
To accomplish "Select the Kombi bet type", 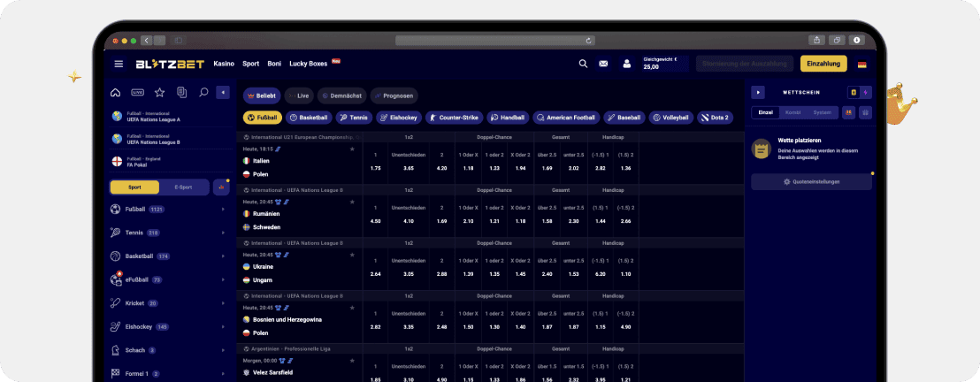I will click(x=793, y=112).
